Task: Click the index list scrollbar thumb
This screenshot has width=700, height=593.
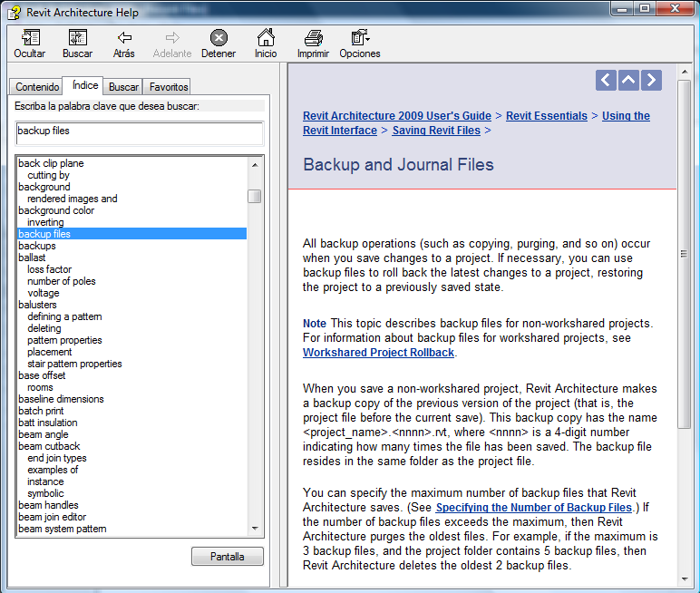Action: pos(255,196)
